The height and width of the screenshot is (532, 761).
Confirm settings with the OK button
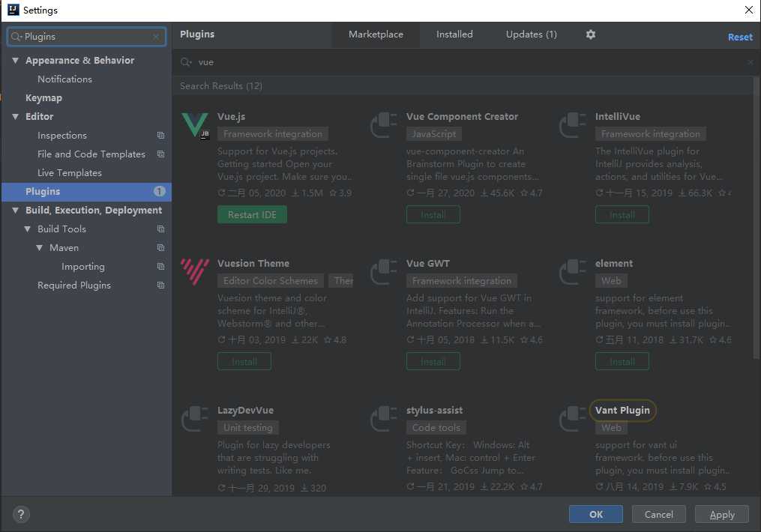595,515
